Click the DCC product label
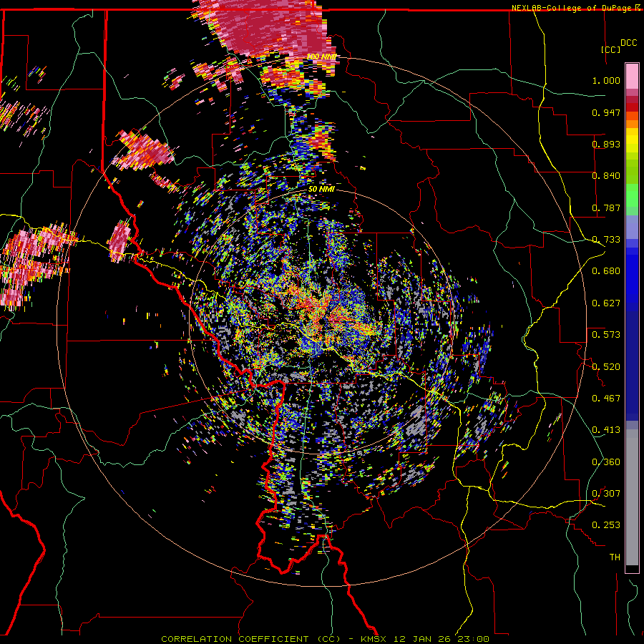 pyautogui.click(x=629, y=43)
